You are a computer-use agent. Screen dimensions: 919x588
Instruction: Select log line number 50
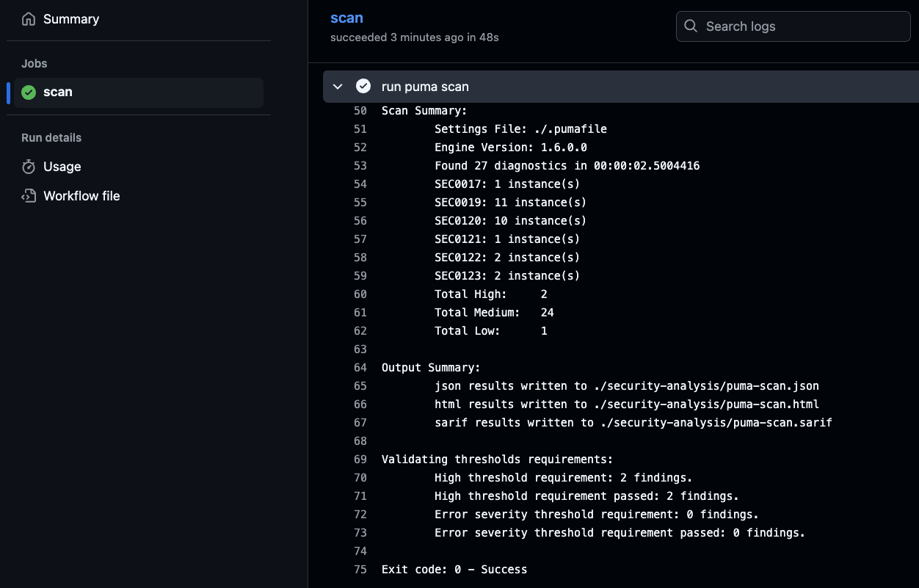(360, 111)
